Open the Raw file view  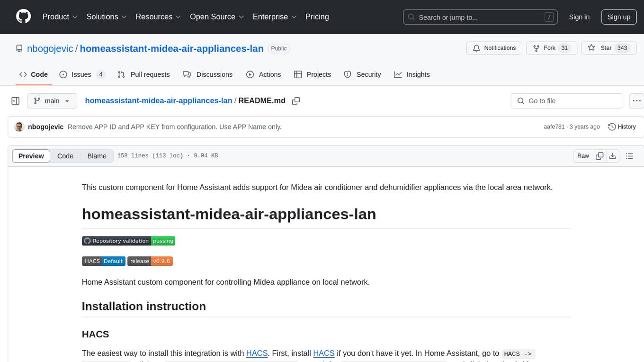583,156
